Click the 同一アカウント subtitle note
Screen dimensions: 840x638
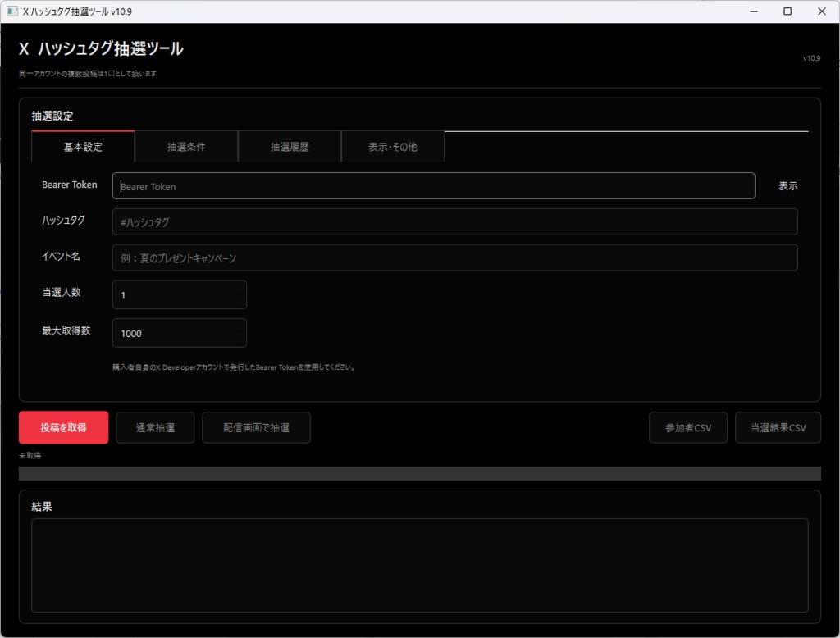88,73
